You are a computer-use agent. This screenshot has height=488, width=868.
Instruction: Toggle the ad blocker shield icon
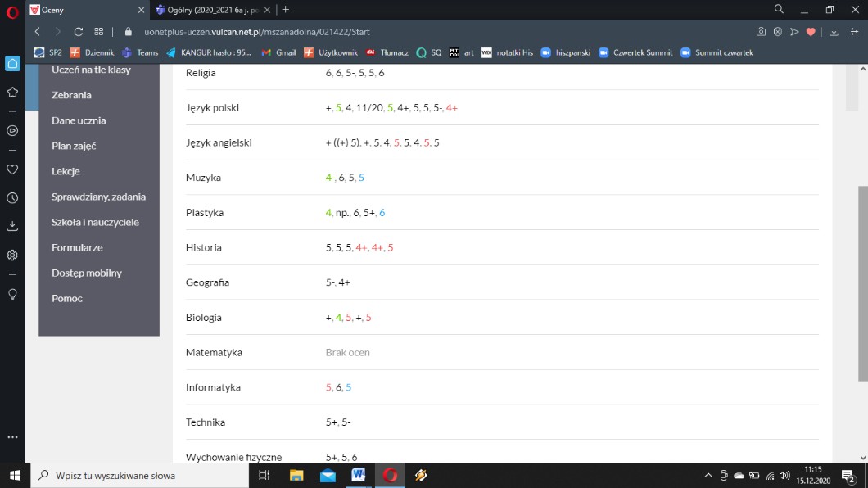778,32
